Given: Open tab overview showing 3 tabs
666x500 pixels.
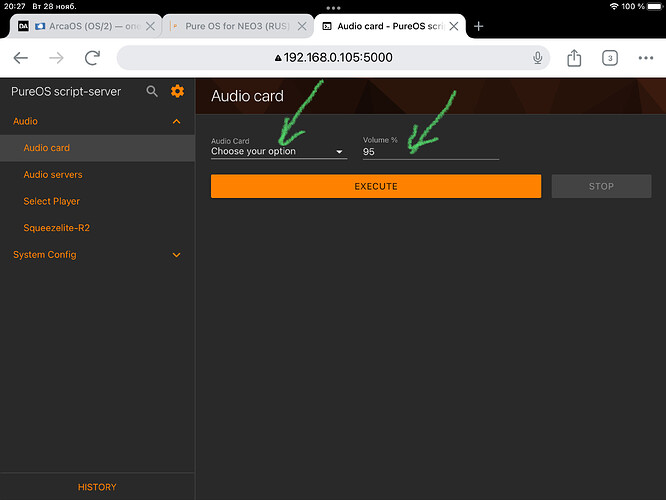Looking at the screenshot, I should [x=609, y=58].
